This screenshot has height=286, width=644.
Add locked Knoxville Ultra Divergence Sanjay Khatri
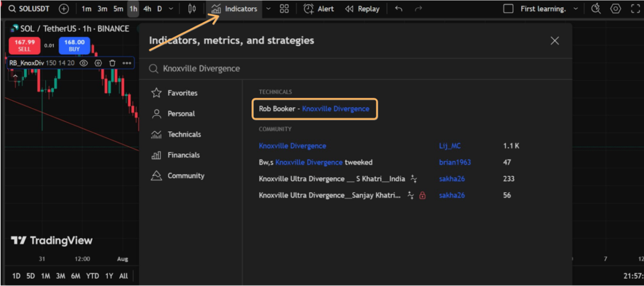tap(330, 195)
